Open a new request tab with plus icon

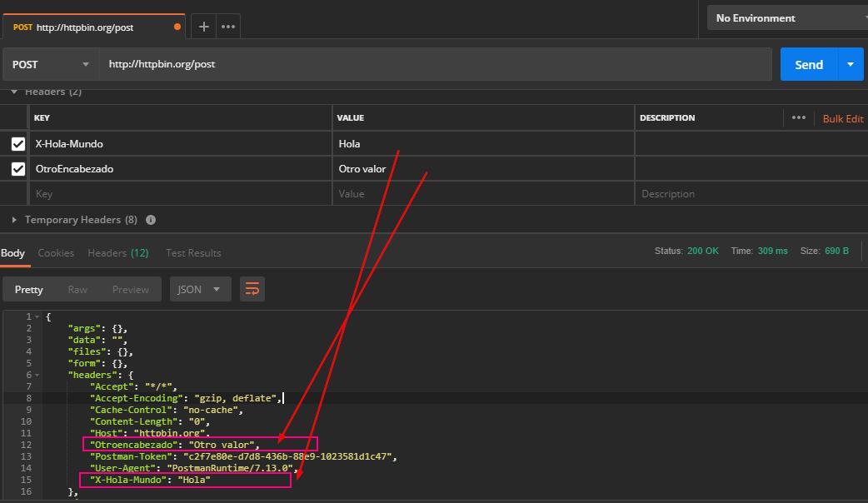click(x=204, y=27)
